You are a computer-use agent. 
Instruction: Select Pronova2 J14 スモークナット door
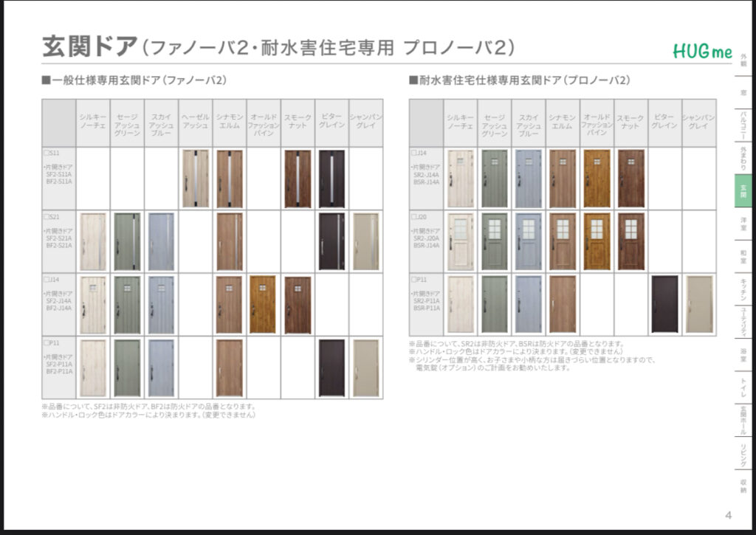pyautogui.click(x=631, y=179)
